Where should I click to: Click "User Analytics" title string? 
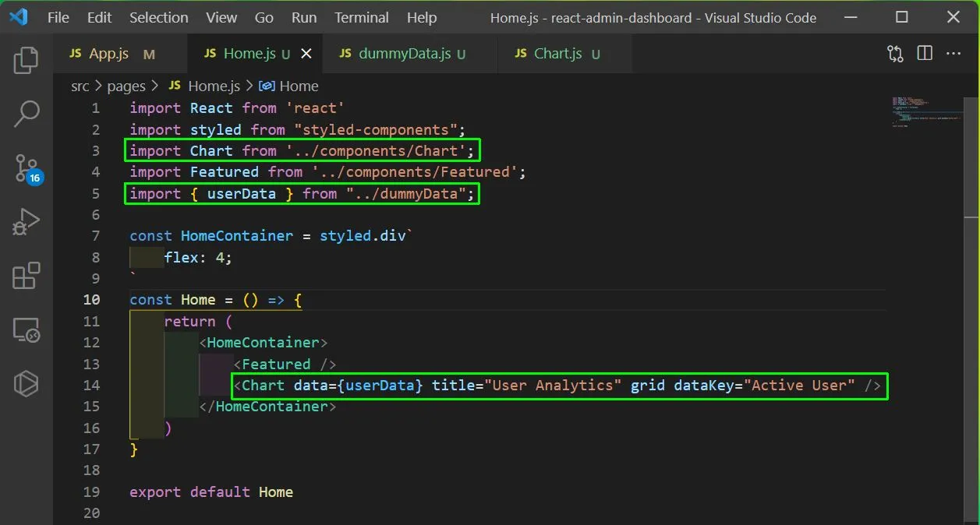(553, 385)
